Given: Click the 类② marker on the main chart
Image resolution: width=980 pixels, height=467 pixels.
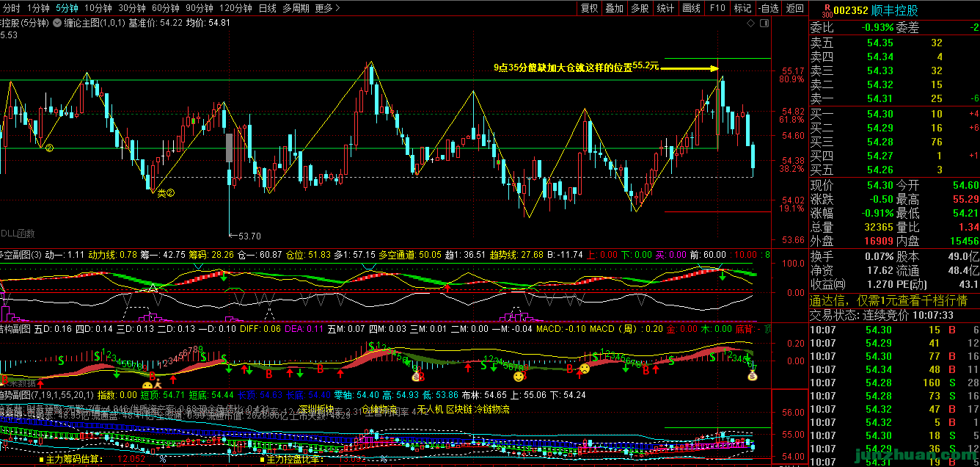Looking at the screenshot, I should (165, 193).
